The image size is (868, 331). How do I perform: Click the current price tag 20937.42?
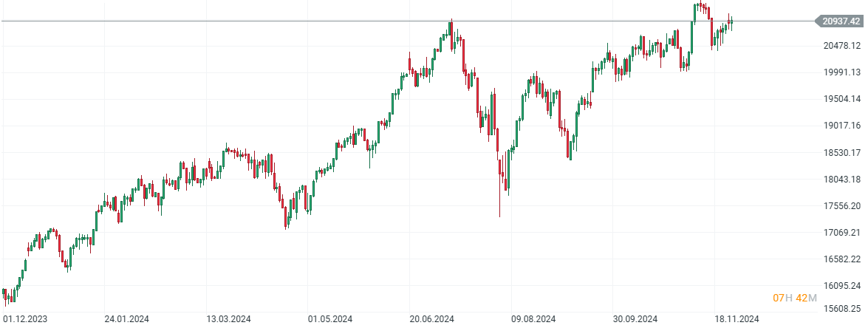click(841, 21)
